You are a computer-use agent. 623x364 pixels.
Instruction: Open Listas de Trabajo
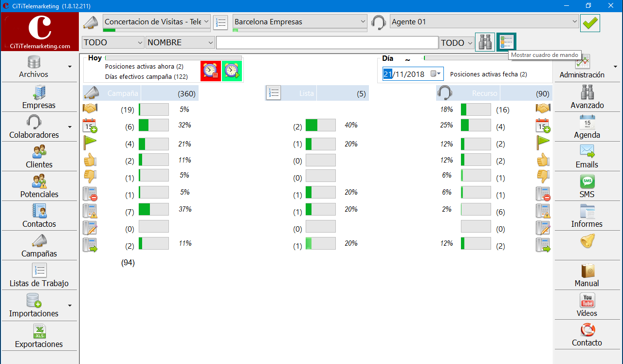click(x=39, y=275)
